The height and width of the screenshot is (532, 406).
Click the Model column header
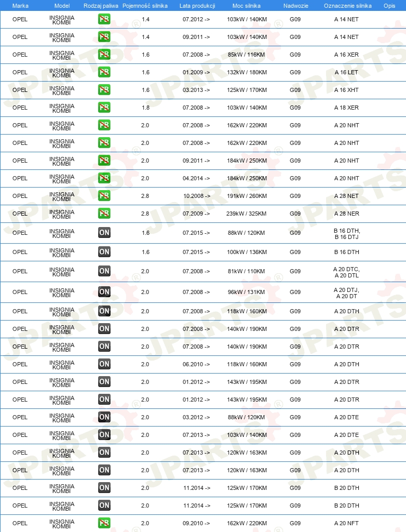[62, 6]
